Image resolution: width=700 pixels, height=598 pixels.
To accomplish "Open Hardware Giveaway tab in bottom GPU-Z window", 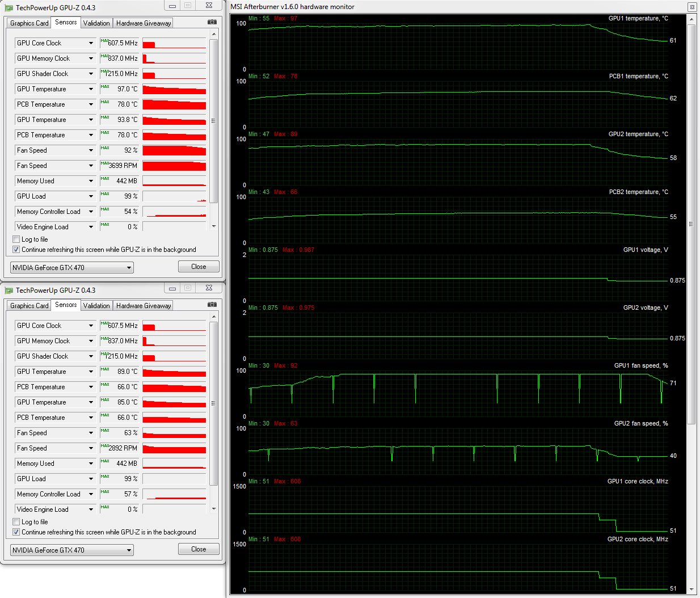I will click(x=144, y=306).
